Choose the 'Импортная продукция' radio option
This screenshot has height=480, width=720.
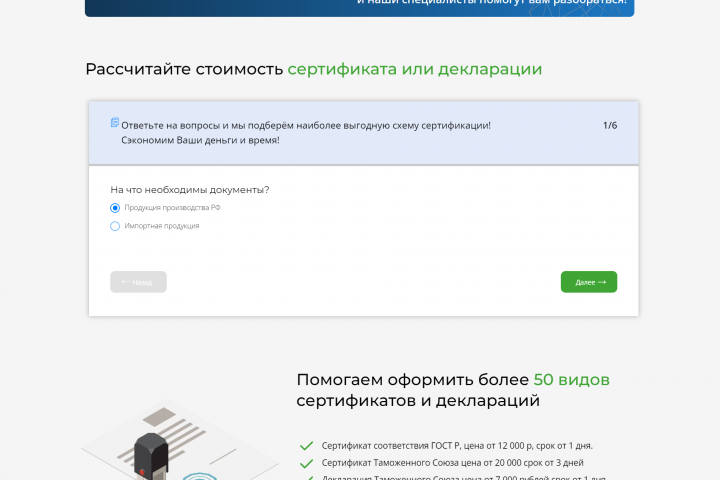point(115,226)
